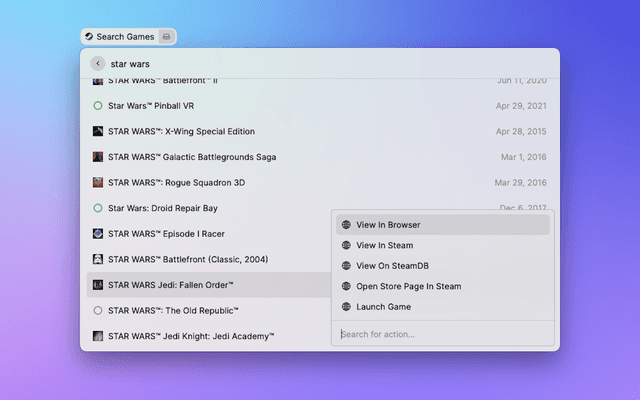Image resolution: width=640 pixels, height=400 pixels.
Task: Click the Steam logo in Search Games badge
Action: pos(89,36)
